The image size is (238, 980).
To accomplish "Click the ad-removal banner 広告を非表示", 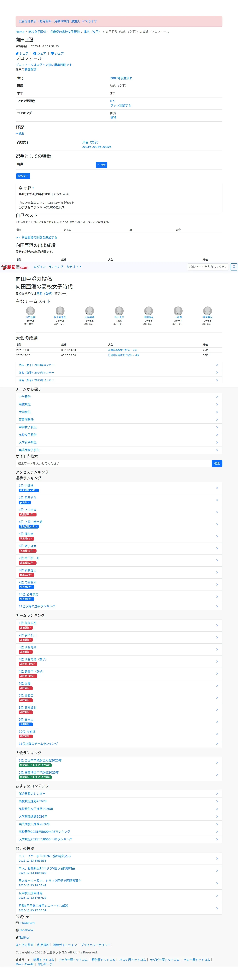I will tap(119, 21).
